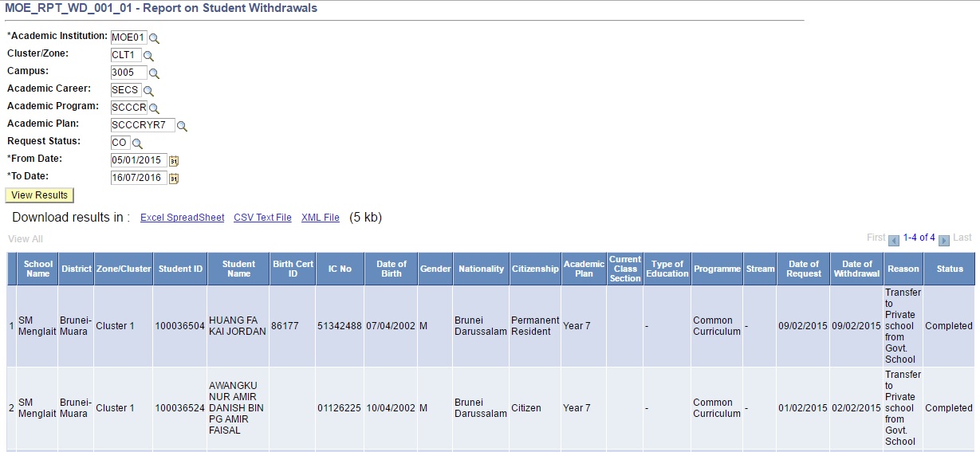Click the View Results button
This screenshot has height=452, width=980.
pos(40,195)
